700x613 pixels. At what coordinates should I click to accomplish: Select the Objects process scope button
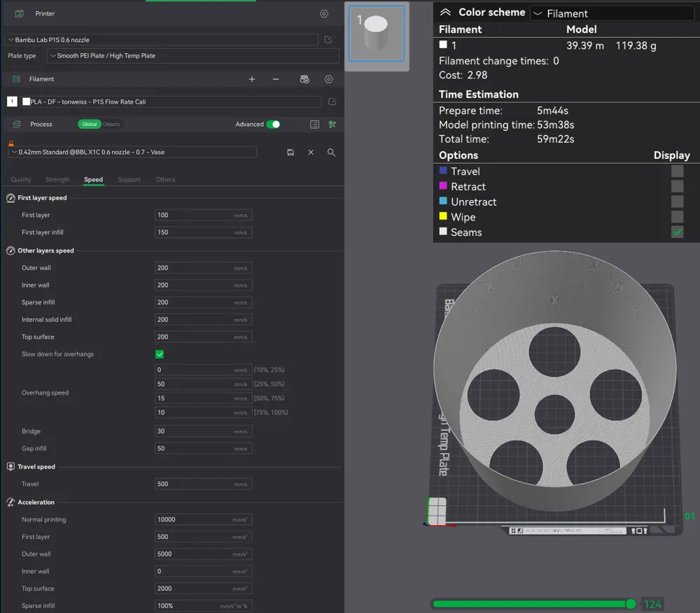pyautogui.click(x=111, y=124)
